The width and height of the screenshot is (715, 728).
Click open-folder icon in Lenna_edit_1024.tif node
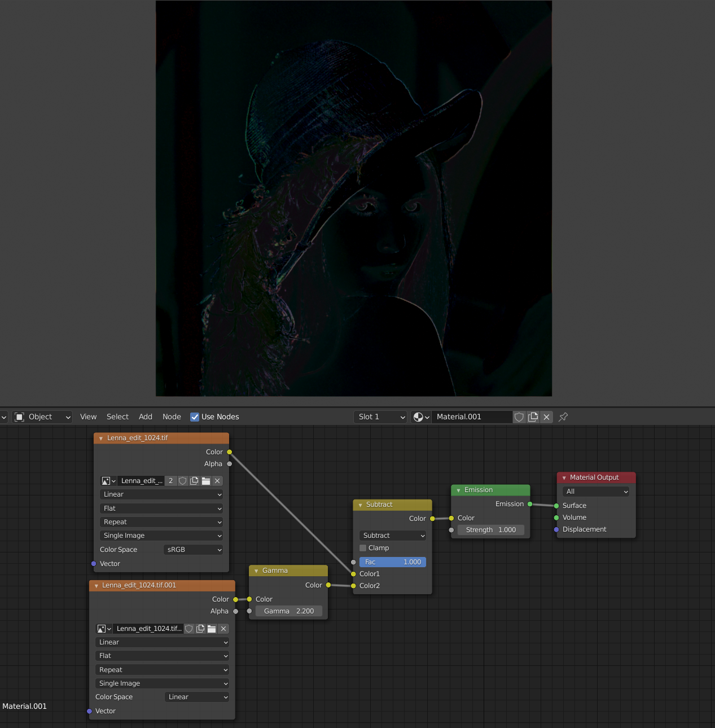(x=206, y=481)
